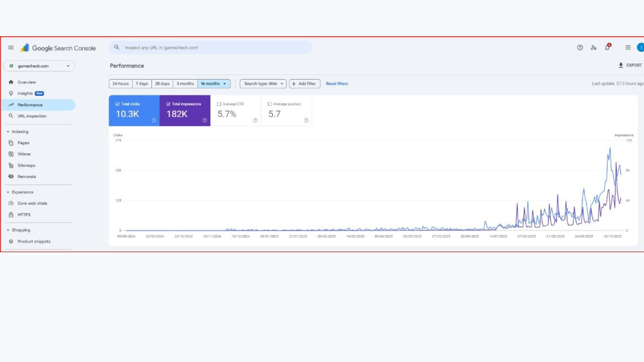
Task: Open the notifications bell
Action: 607,47
